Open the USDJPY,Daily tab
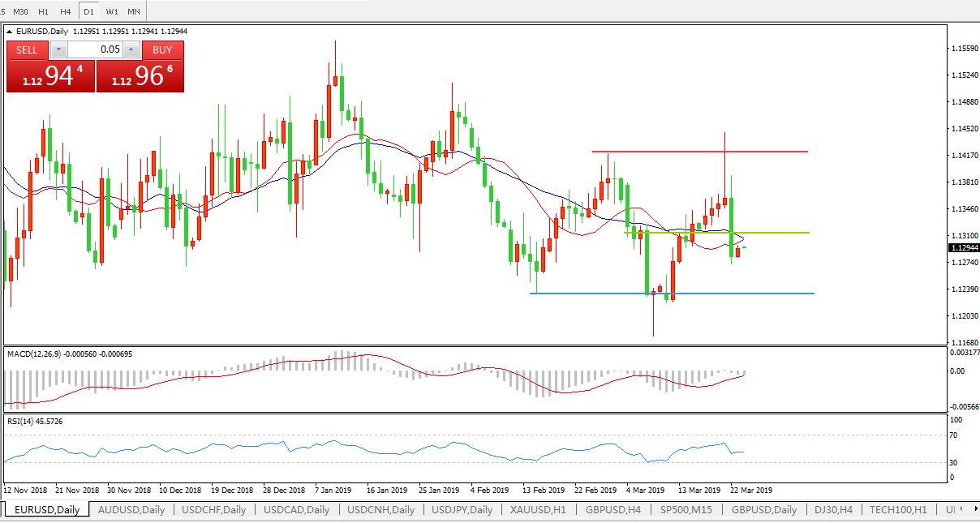The width and height of the screenshot is (980, 523). [460, 510]
